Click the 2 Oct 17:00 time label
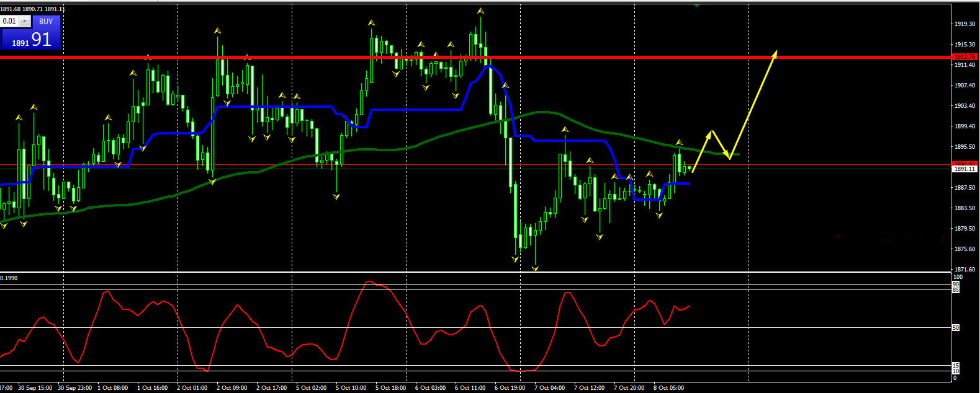Viewport: 980px width, 393px height. [271, 388]
